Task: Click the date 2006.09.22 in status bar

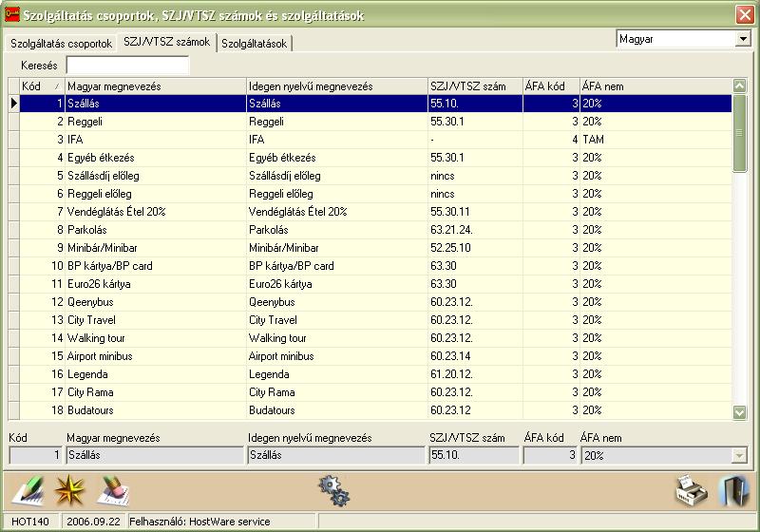Action: (x=93, y=522)
